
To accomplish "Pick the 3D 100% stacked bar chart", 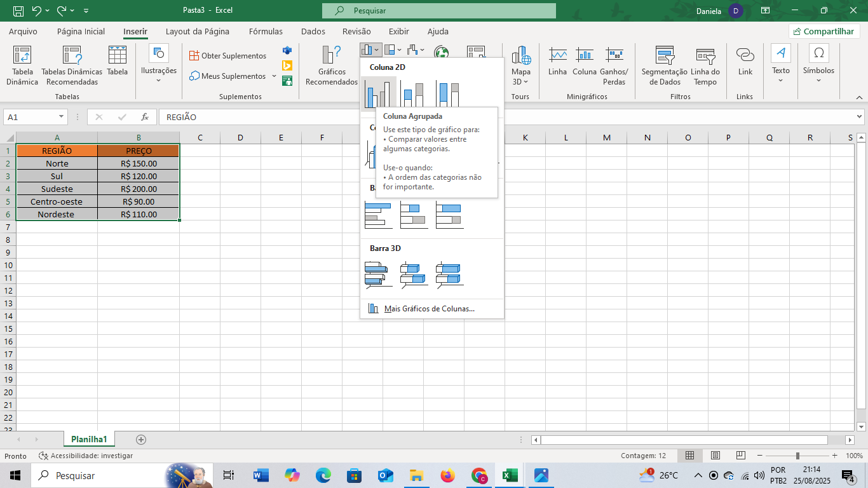I will 449,274.
